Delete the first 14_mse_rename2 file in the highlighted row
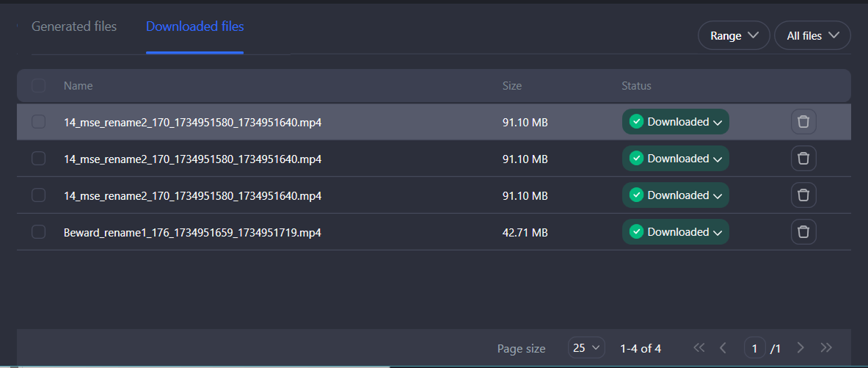The image size is (868, 368). [803, 122]
